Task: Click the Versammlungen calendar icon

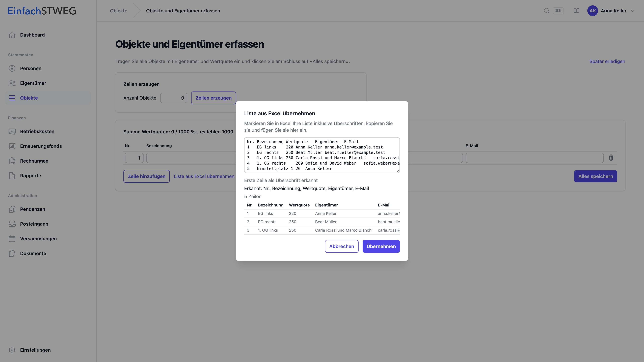Action: point(12,239)
